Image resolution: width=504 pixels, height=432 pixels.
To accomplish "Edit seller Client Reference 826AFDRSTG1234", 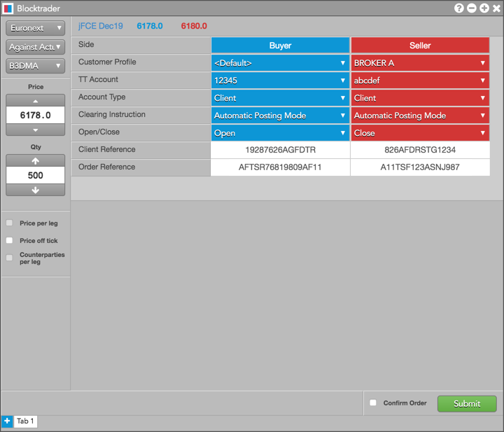I will (420, 150).
